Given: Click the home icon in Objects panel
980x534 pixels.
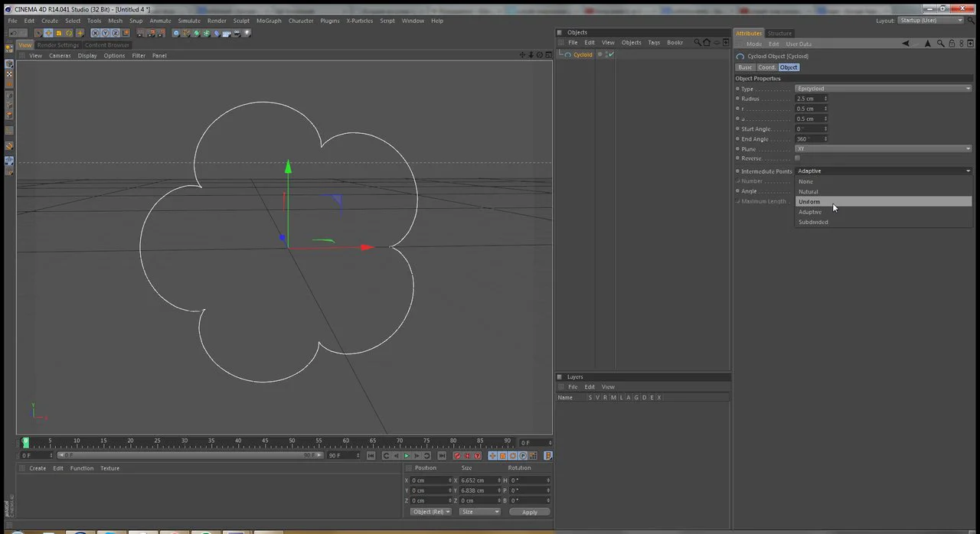Looking at the screenshot, I should 707,43.
